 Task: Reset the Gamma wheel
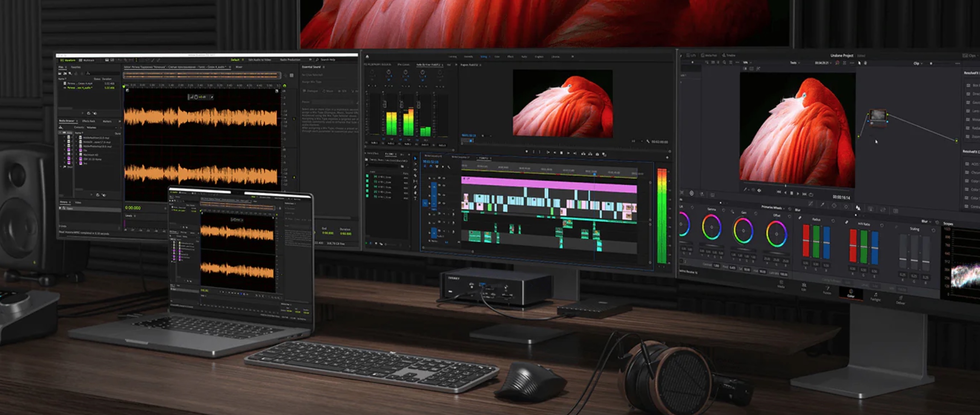(x=724, y=210)
